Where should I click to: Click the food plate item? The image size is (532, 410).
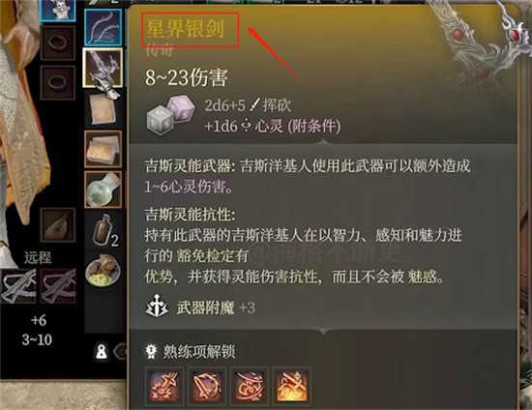[103, 271]
